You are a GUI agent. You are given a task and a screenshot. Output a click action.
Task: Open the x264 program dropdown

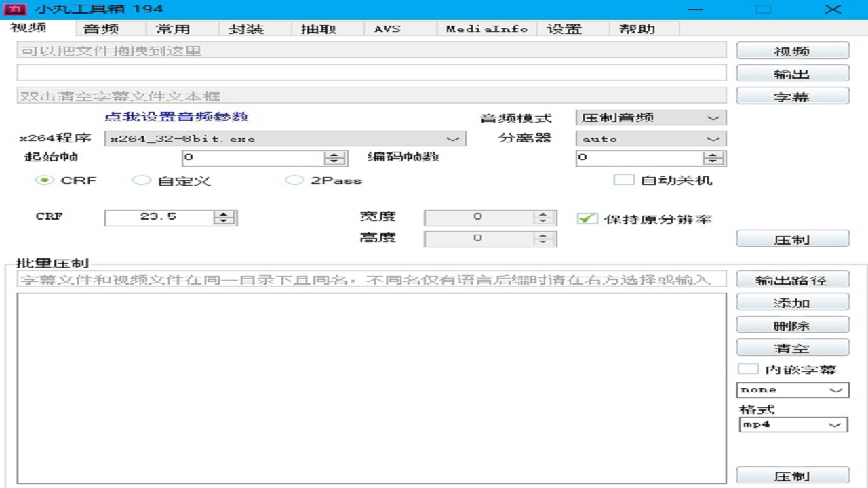(454, 138)
